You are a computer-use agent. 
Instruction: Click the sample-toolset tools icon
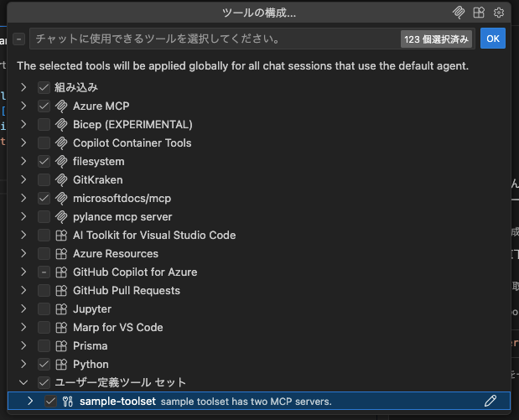(68, 402)
